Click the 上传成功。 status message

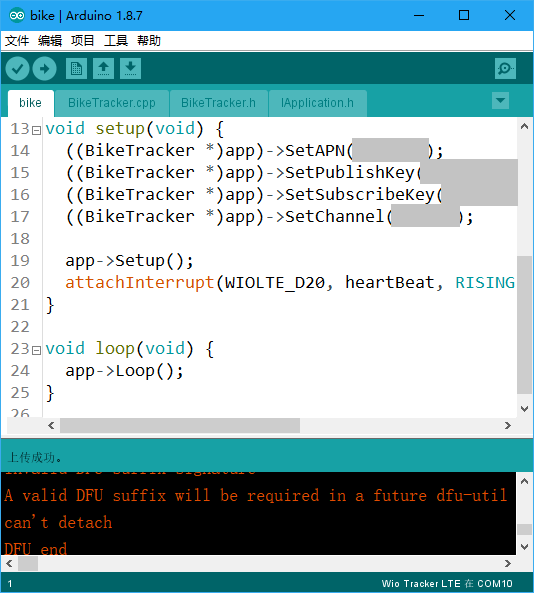pos(34,458)
